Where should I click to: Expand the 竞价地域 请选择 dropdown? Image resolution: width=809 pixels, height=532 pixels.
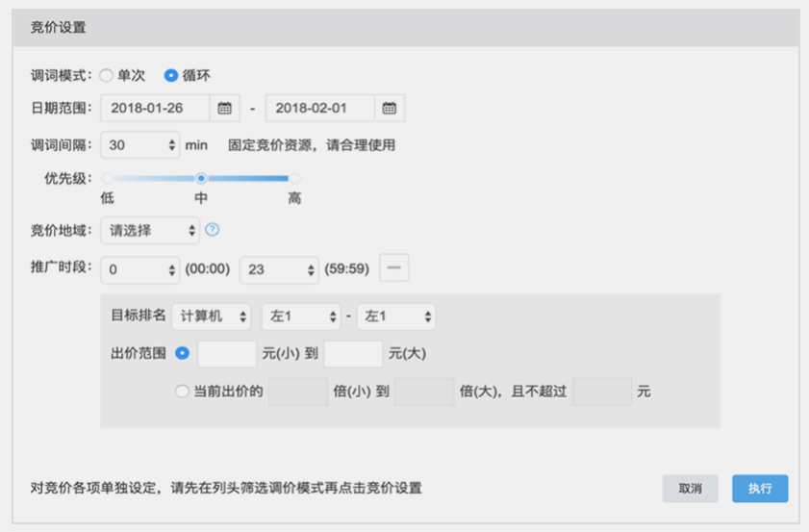click(x=149, y=231)
